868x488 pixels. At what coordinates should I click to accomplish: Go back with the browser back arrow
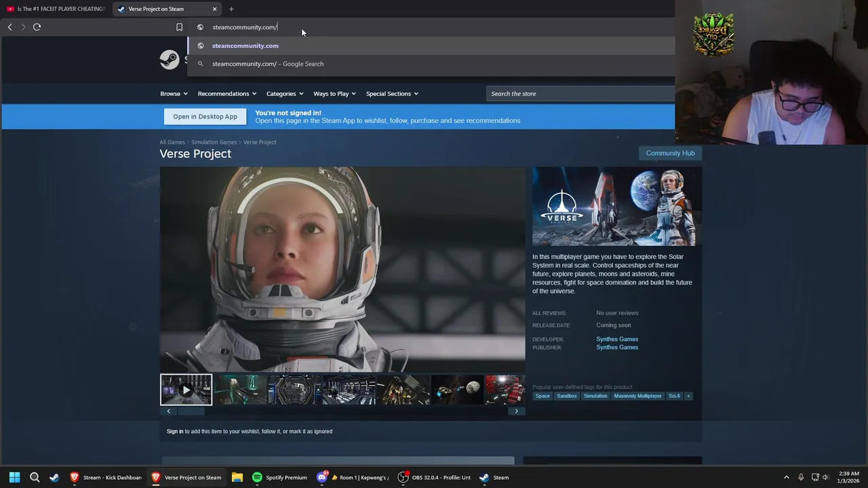coord(9,27)
